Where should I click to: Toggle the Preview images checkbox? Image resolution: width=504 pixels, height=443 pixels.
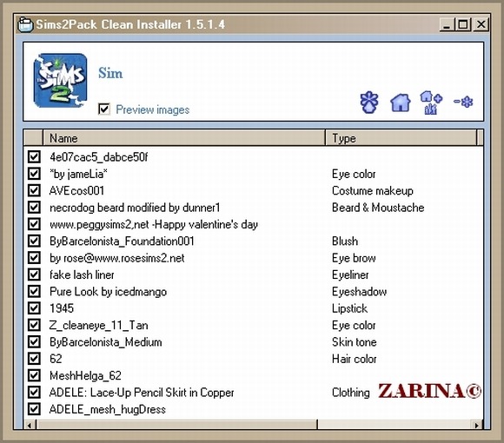104,109
